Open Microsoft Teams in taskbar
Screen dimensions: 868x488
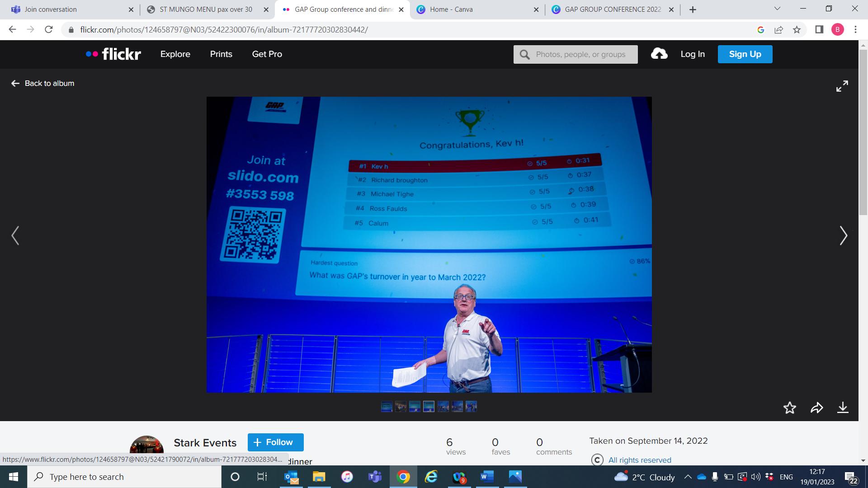point(375,477)
